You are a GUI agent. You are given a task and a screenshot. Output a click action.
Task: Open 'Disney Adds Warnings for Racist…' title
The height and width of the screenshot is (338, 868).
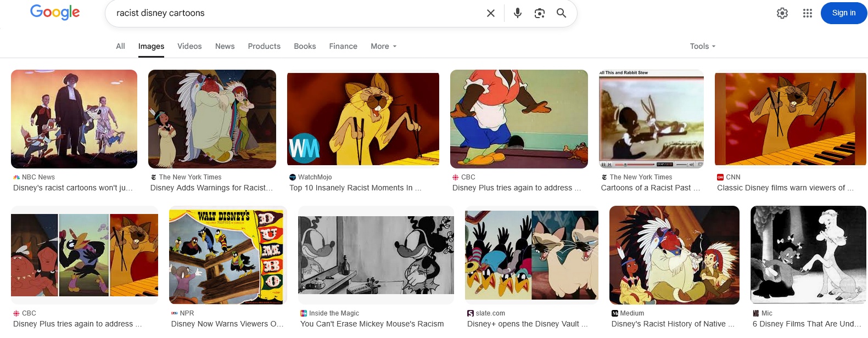(x=211, y=188)
